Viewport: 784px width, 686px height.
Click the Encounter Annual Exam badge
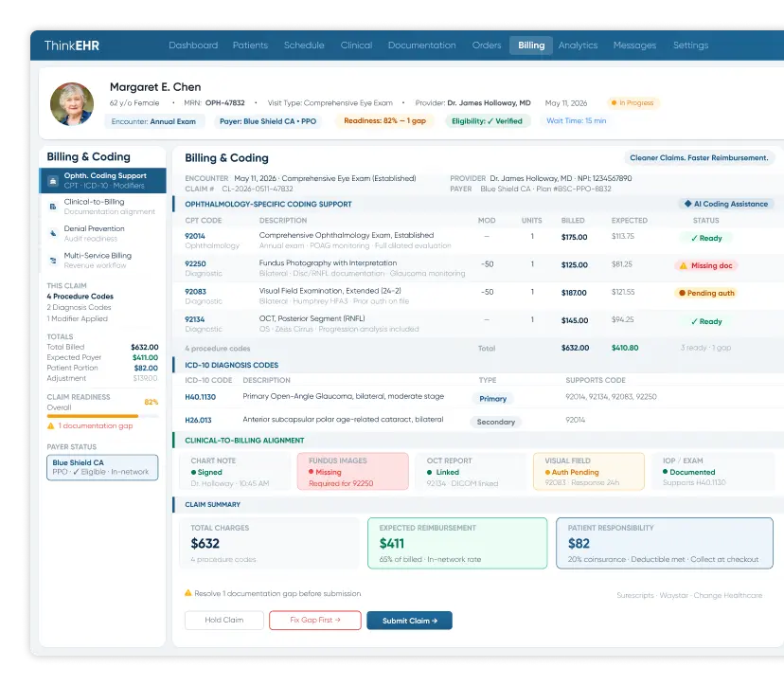(x=153, y=121)
